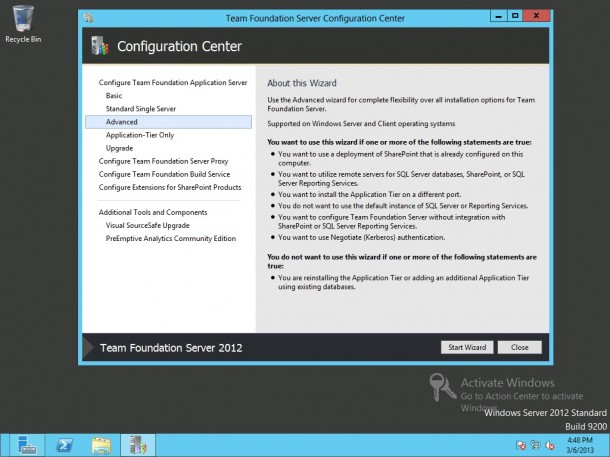Viewport: 610px width, 457px height.
Task: Click the Action Center flag tray icon
Action: pyautogui.click(x=521, y=445)
